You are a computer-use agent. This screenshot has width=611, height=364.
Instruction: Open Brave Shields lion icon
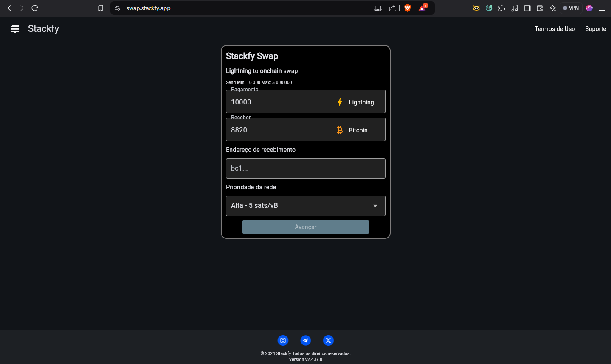(x=408, y=8)
